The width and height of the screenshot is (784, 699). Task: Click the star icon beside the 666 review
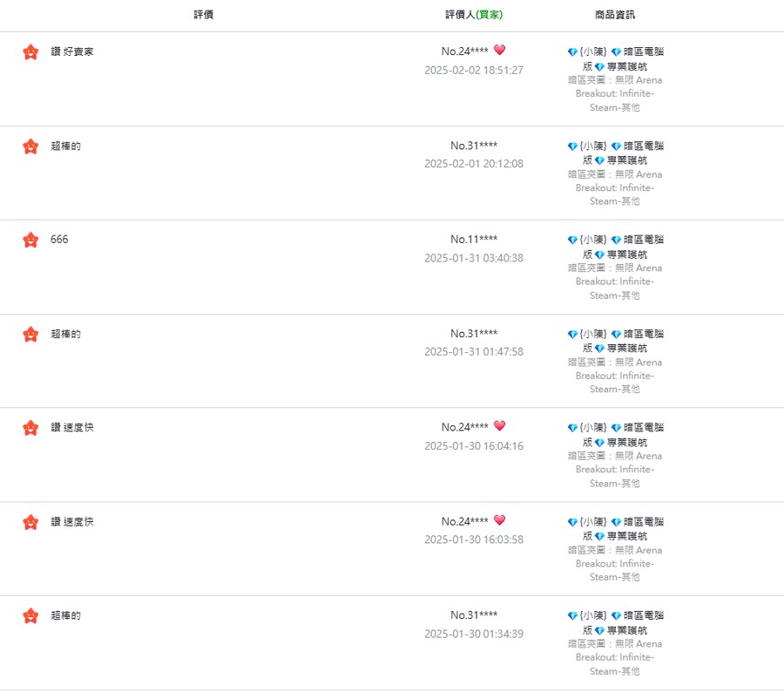click(30, 241)
